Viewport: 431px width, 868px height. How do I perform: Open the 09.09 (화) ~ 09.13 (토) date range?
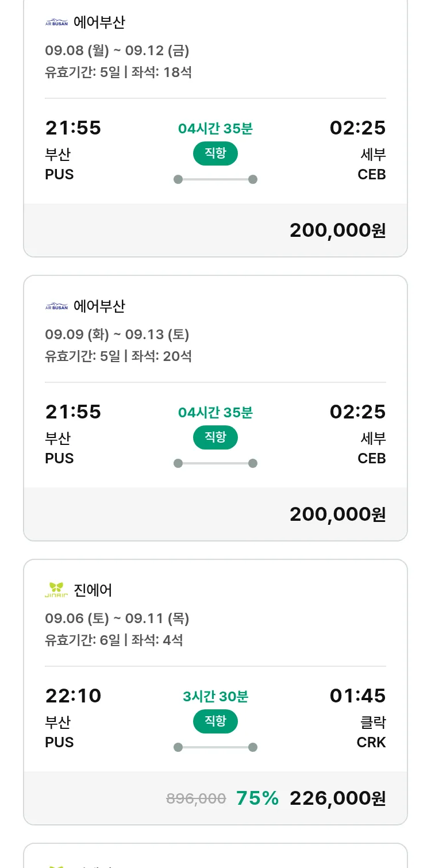(x=117, y=335)
